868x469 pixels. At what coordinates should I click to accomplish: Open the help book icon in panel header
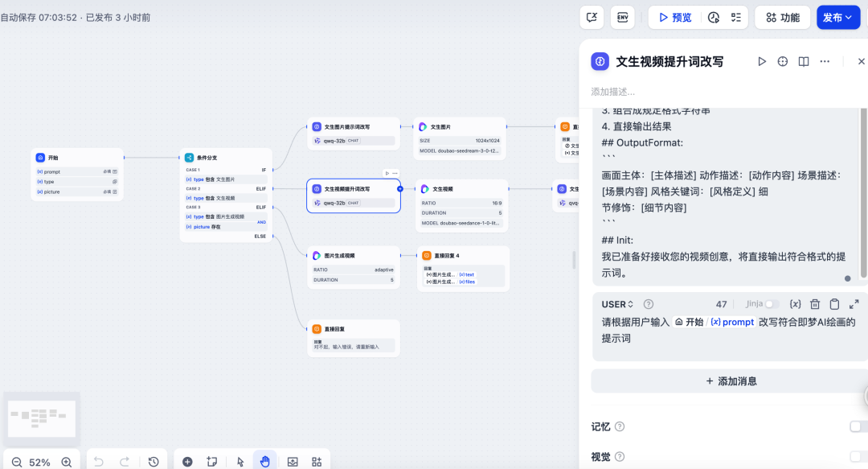803,61
